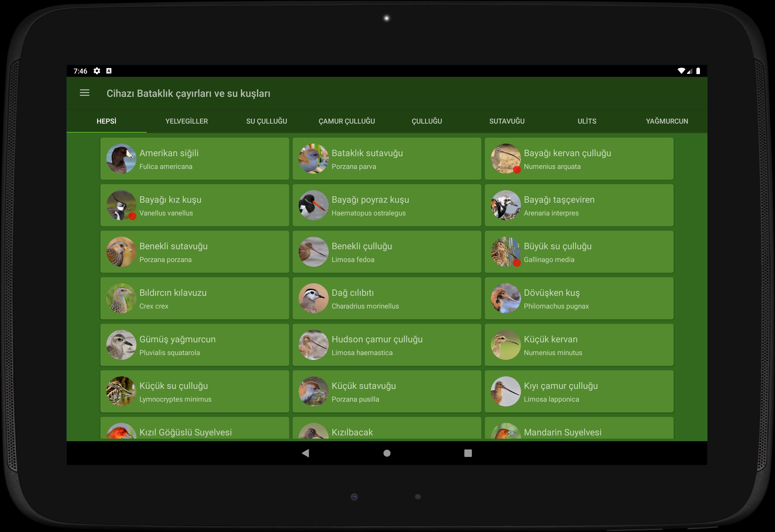Switch to the HEPSİ tab
The height and width of the screenshot is (532, 775).
click(106, 121)
